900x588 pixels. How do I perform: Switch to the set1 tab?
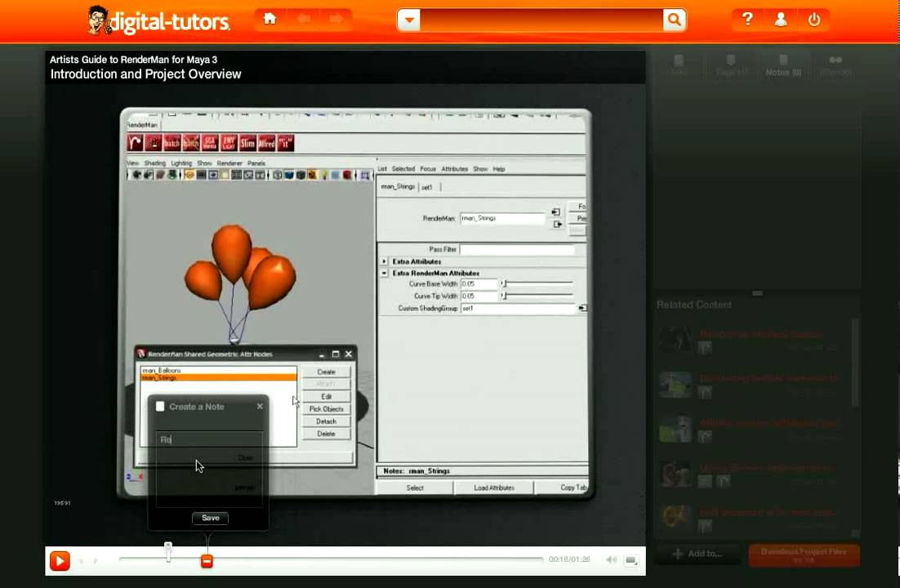coord(427,187)
